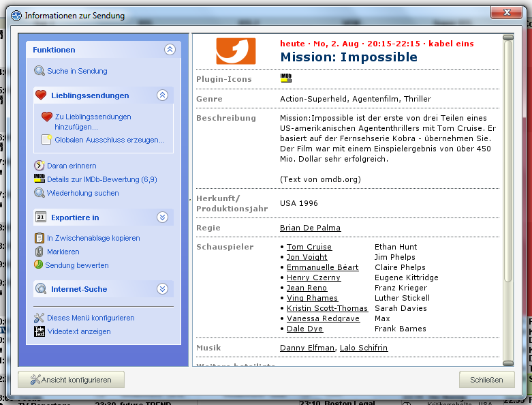Viewport: 532px width, 405px height.
Task: Open the Brian De Palma director link
Action: click(x=310, y=228)
